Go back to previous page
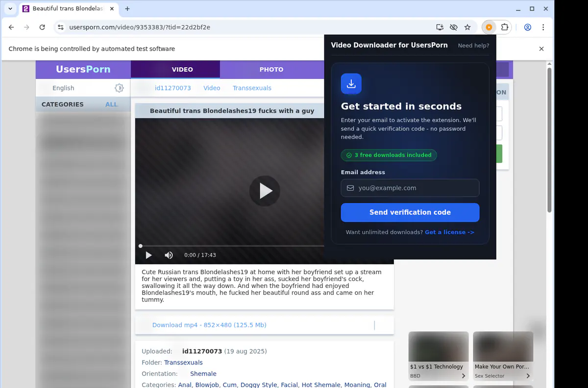Image resolution: width=588 pixels, height=388 pixels. [11, 27]
